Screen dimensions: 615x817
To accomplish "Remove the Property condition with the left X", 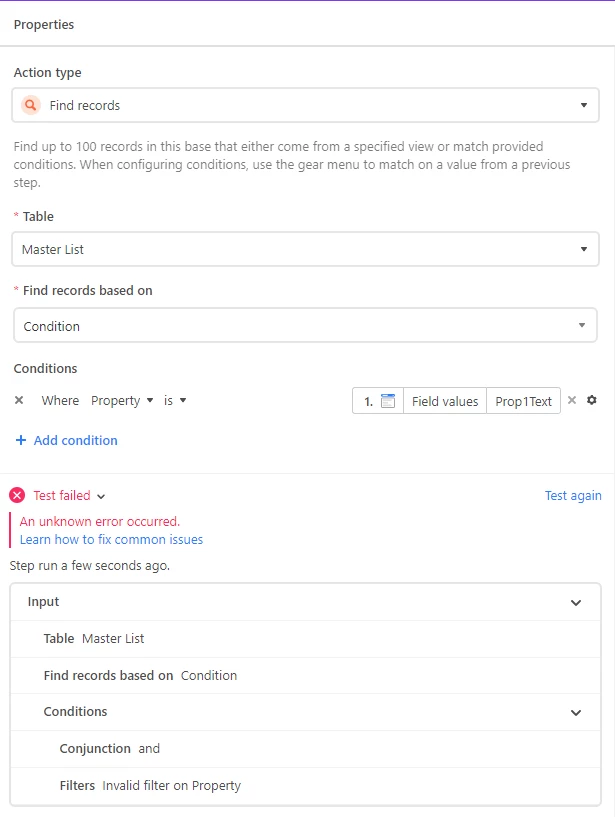I will point(19,400).
